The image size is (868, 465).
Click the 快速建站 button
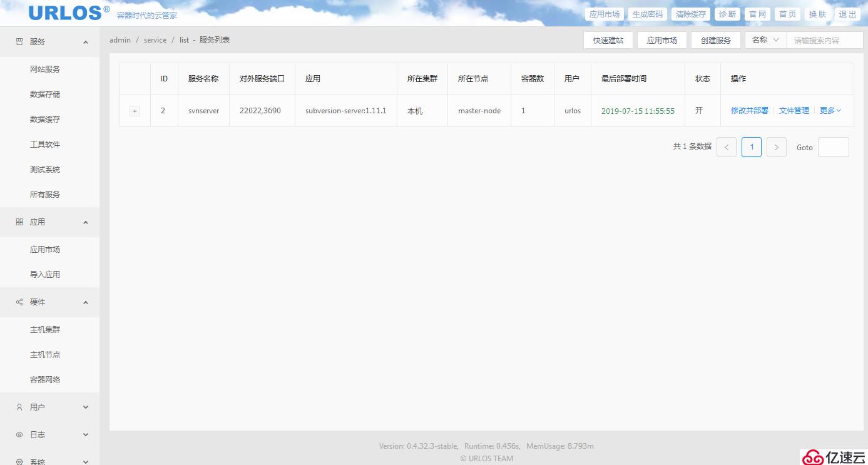pyautogui.click(x=608, y=40)
